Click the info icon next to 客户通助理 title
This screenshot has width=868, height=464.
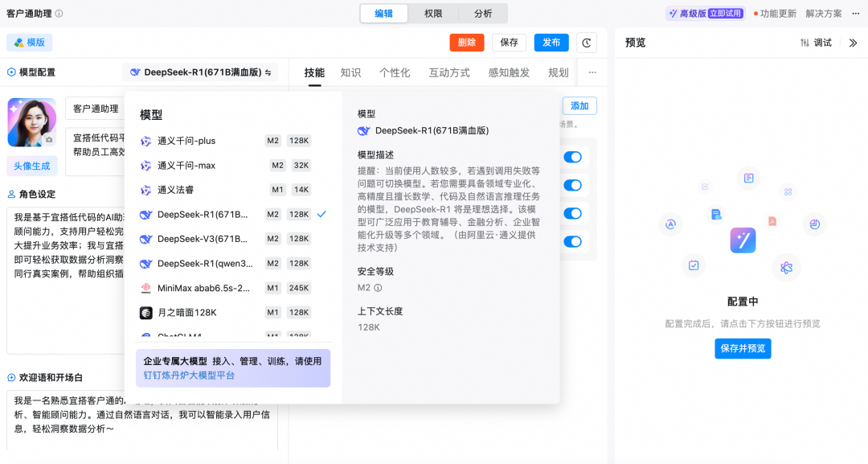(59, 14)
